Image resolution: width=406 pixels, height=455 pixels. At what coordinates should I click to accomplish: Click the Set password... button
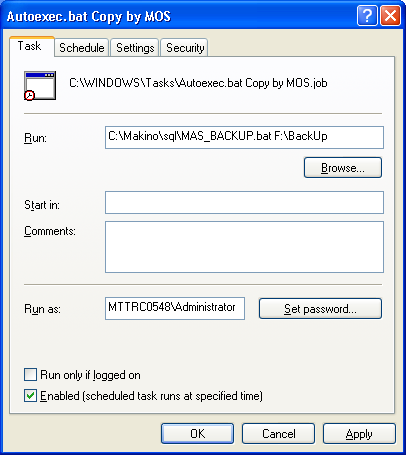[x=320, y=308]
